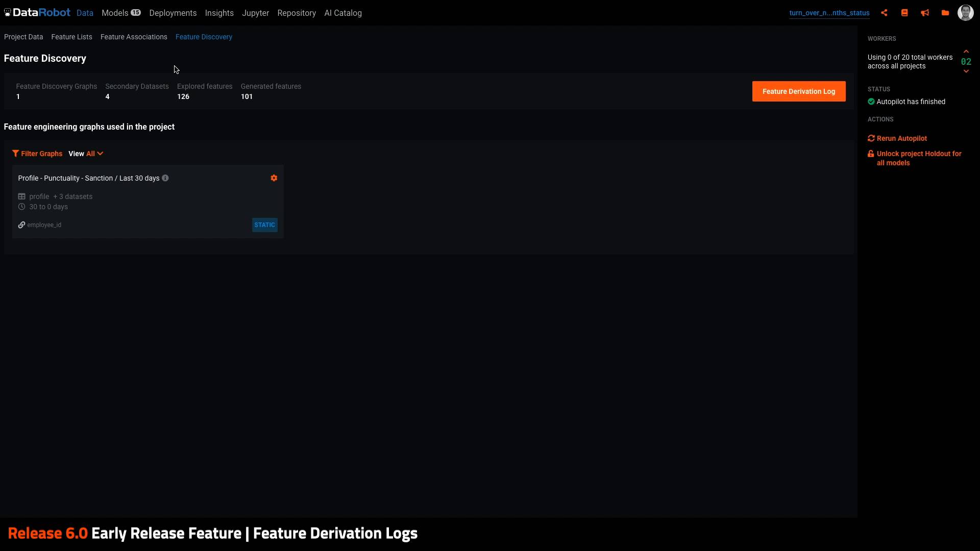Decrease worker count with down arrow
Viewport: 980px width, 551px height.
(966, 71)
